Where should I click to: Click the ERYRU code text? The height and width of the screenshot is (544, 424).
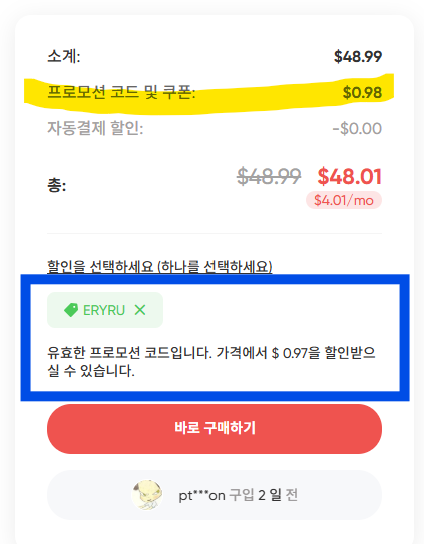click(104, 310)
